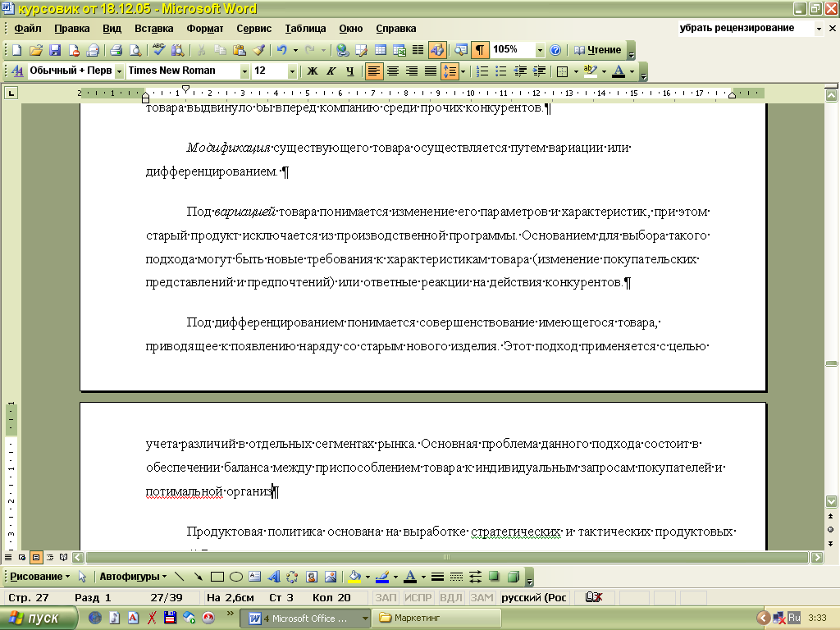
Task: Copy selection to clipboard
Action: 220,50
